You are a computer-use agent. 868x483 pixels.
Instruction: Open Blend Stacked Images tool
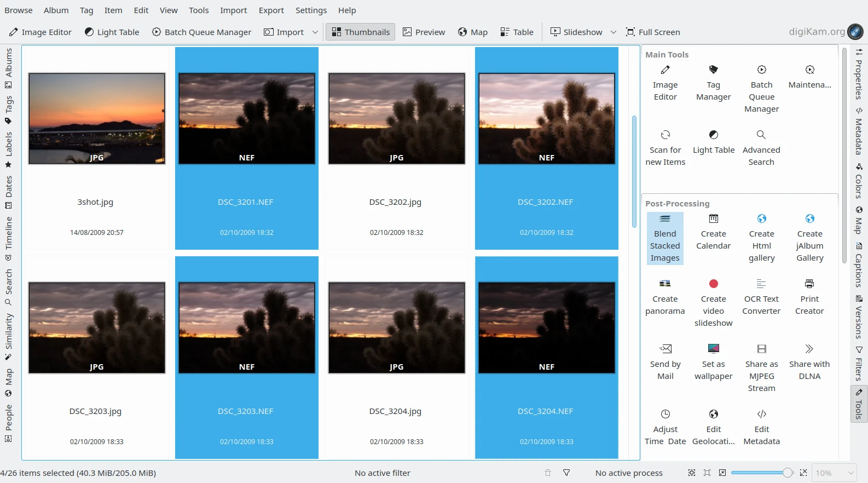665,238
